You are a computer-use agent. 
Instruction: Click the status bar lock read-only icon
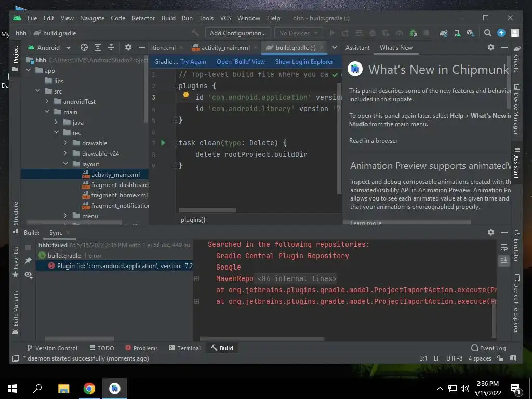[x=500, y=358]
